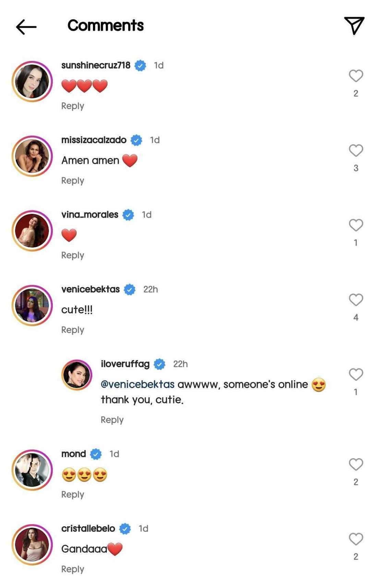384x588 pixels.
Task: Heart cristallebelo's 'Gandaaa' comment
Action: [x=356, y=539]
